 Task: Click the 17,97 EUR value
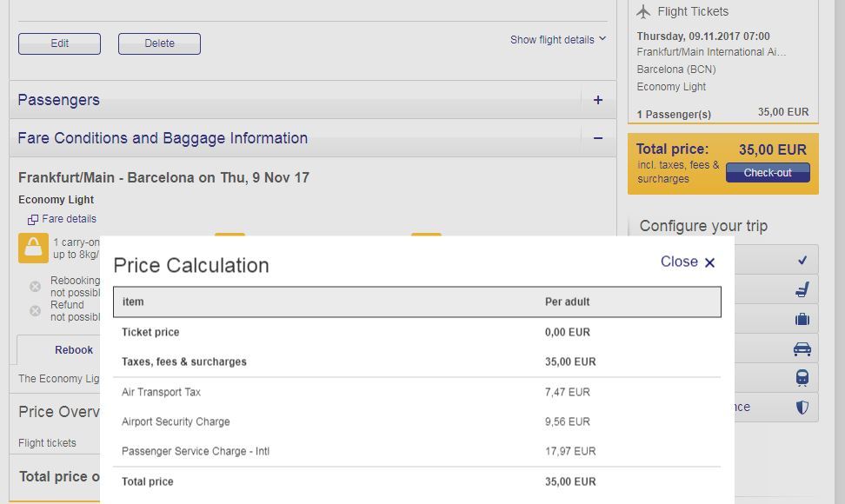point(570,451)
